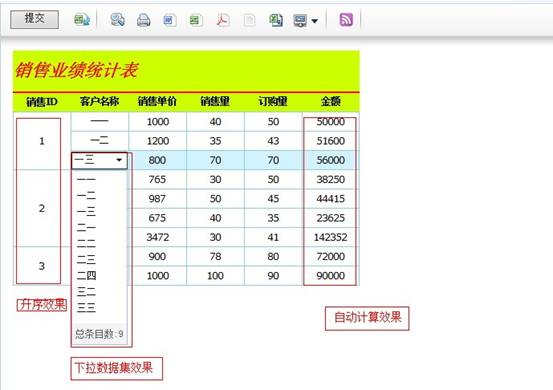Select 二三 from the dropdown list
Screen dimensions: 553x390
click(86, 259)
